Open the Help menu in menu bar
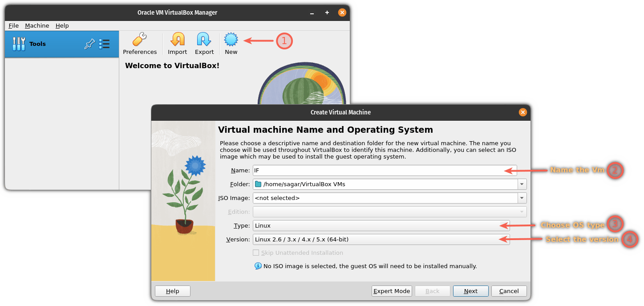Image resolution: width=644 pixels, height=306 pixels. point(62,25)
